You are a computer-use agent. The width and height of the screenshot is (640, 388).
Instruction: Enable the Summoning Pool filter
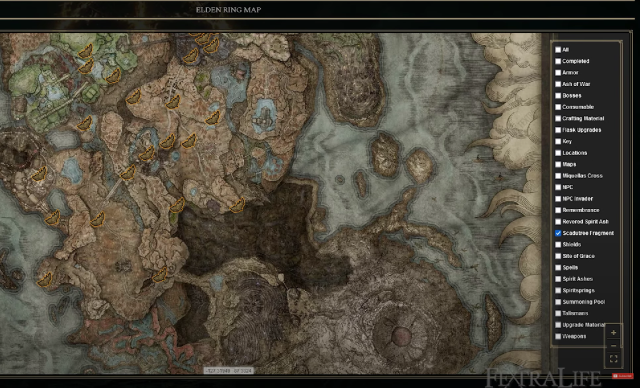(x=558, y=302)
